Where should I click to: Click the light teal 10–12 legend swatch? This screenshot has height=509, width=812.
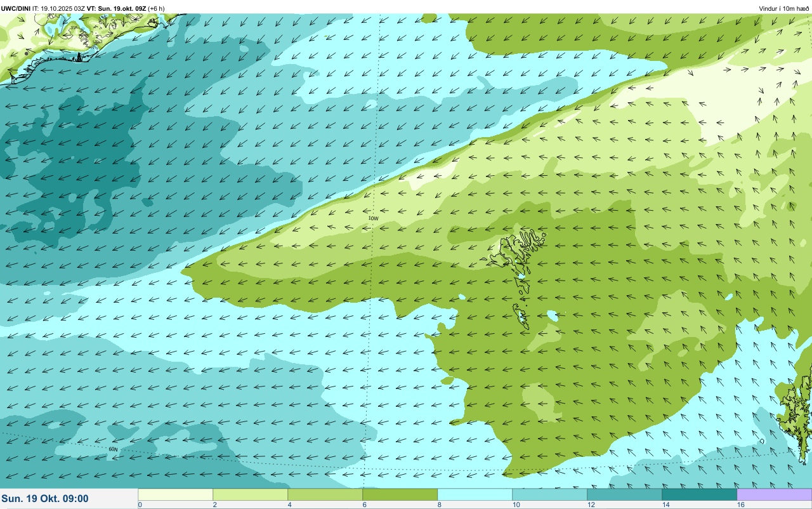click(x=549, y=494)
